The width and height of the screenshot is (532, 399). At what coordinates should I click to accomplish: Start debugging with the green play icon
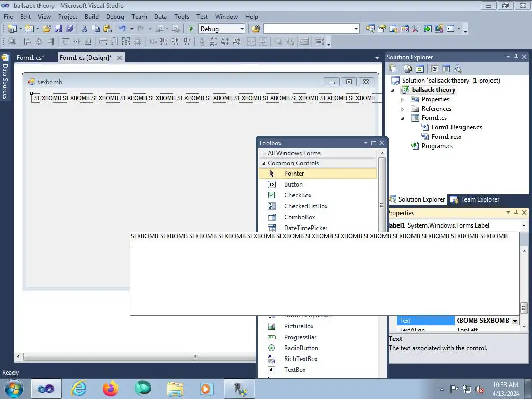[x=191, y=29]
